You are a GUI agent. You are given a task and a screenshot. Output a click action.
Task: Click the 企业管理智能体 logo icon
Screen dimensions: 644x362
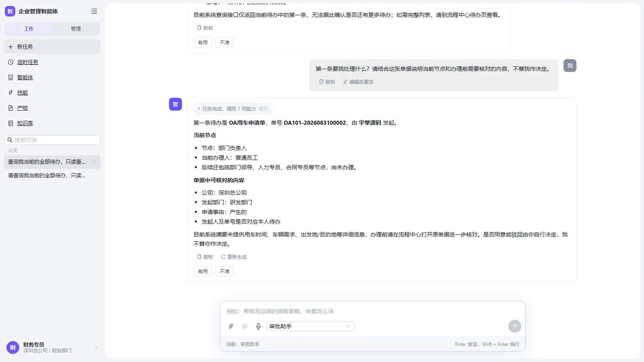click(10, 11)
